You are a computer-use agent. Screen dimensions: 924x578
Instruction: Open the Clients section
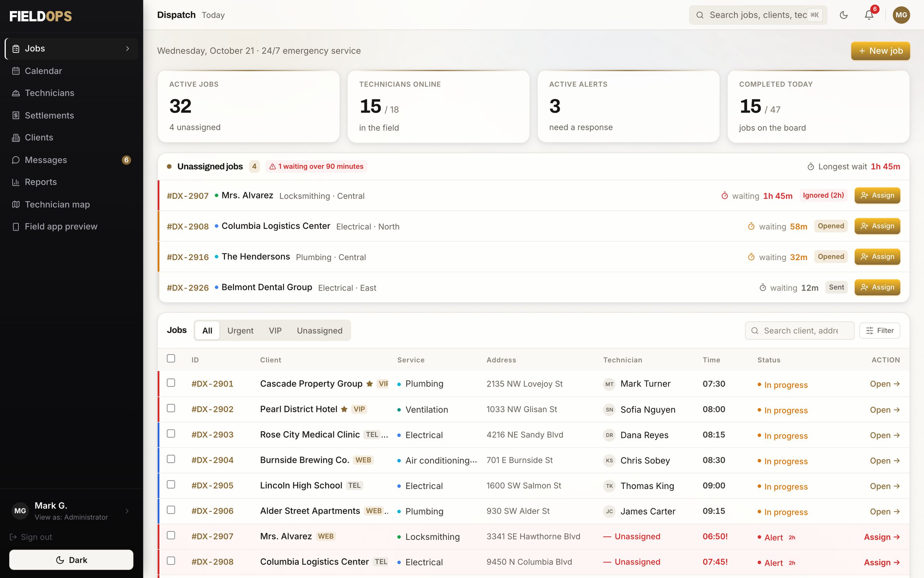71,138
